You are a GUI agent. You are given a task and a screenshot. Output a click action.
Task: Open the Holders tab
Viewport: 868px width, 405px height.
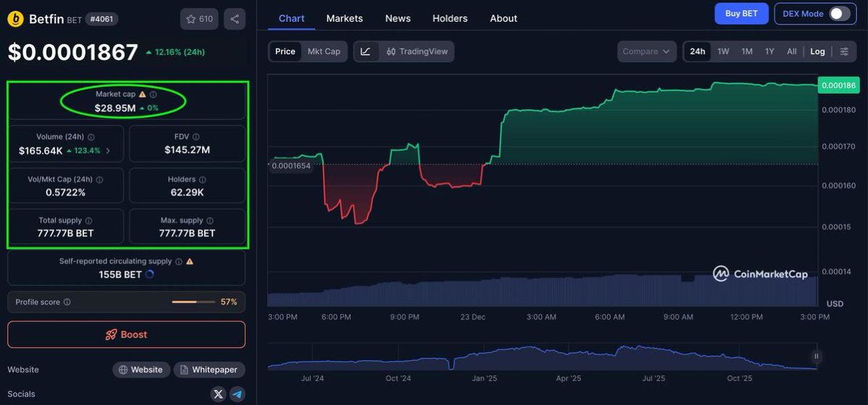(x=450, y=18)
